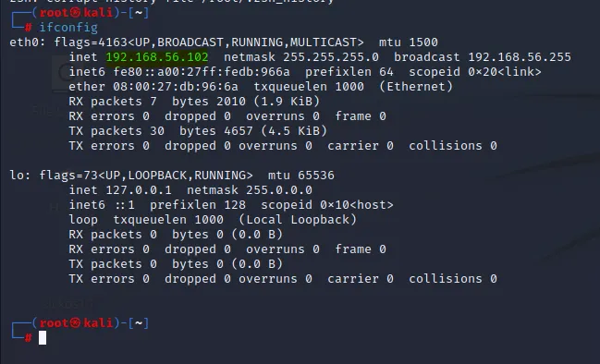Image resolution: width=600 pixels, height=364 pixels.
Task: Click broadcast address 192.168.56.255
Action: [x=520, y=57]
